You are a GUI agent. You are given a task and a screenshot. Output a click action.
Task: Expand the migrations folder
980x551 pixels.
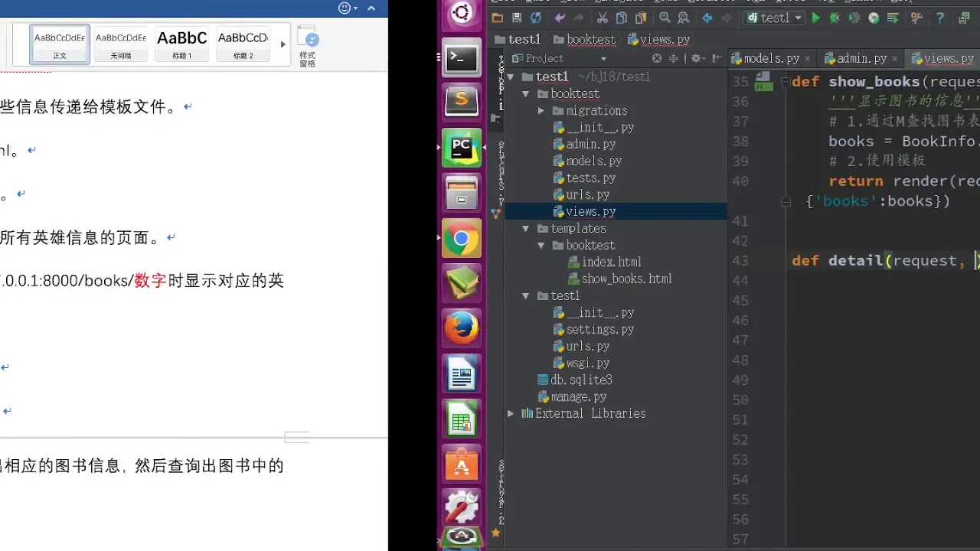pyautogui.click(x=541, y=110)
